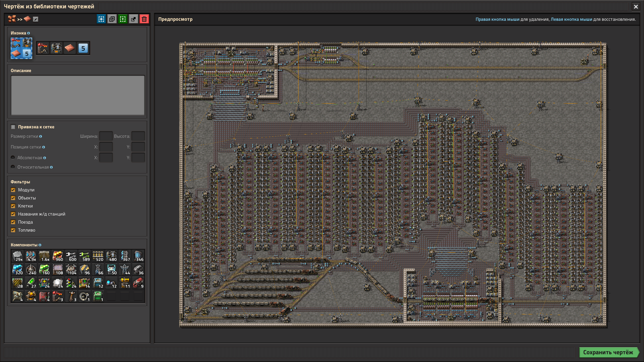
Task: Click inside the Описание text box
Action: click(x=78, y=95)
